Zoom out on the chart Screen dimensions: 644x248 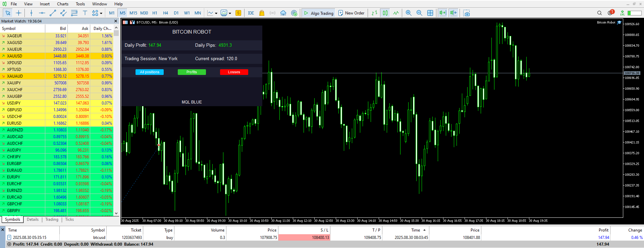(419, 13)
